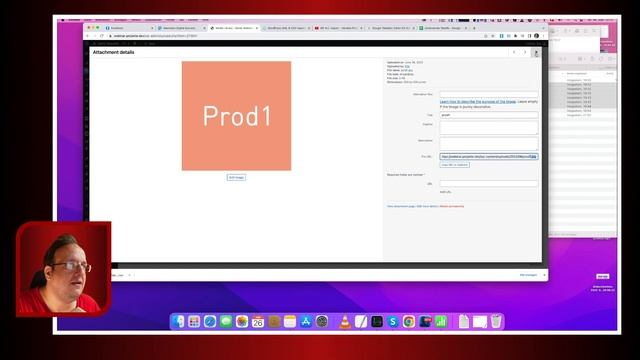Open Google Chrome from the Dock
Screen dimensions: 640x360
(409, 322)
